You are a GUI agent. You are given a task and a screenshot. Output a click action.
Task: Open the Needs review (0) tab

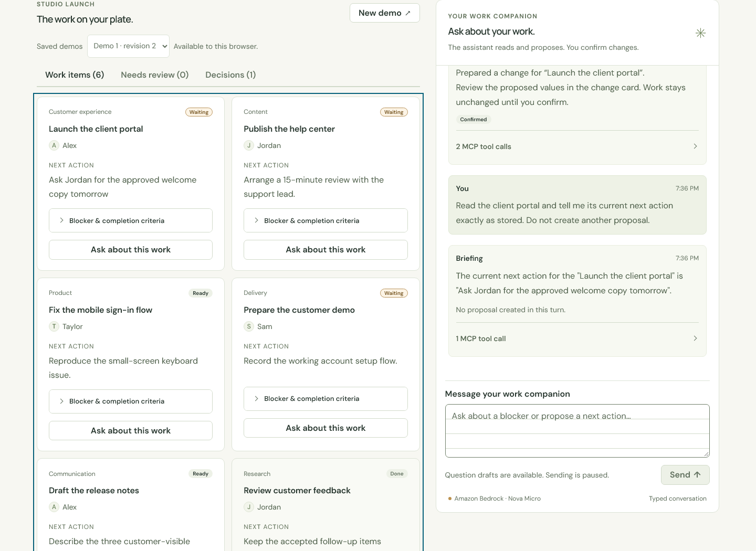[155, 75]
